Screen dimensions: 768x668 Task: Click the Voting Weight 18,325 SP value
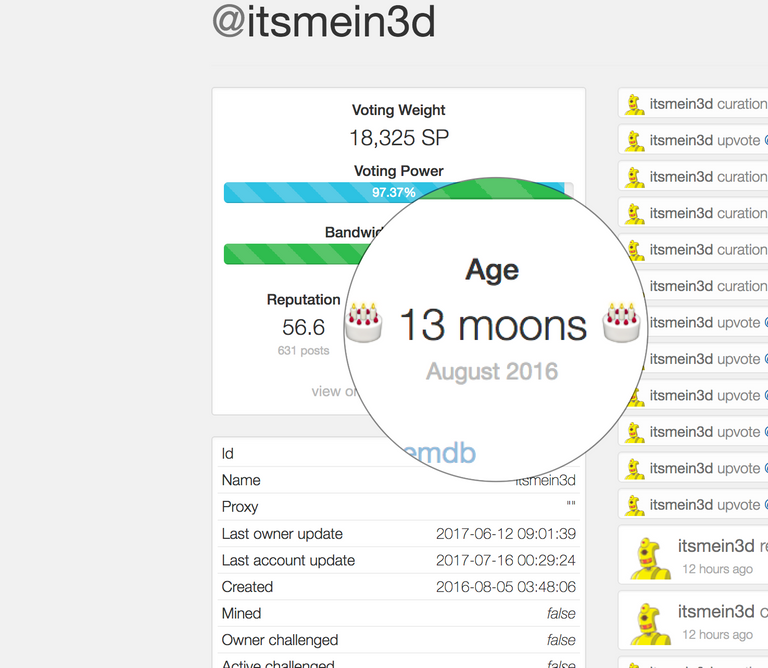point(399,138)
